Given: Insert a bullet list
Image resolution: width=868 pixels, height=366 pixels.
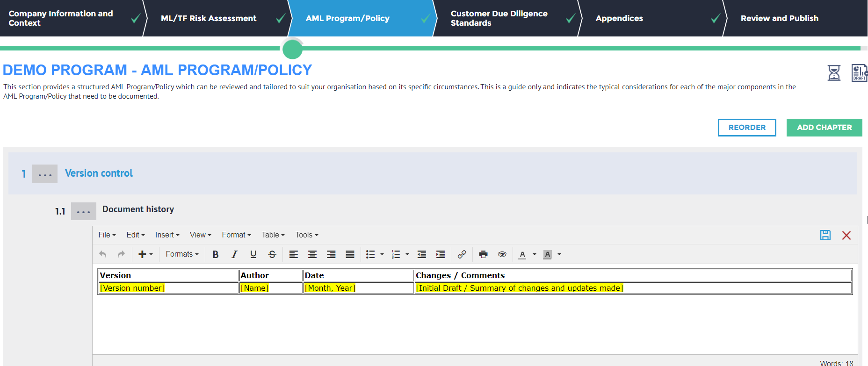Looking at the screenshot, I should point(370,254).
